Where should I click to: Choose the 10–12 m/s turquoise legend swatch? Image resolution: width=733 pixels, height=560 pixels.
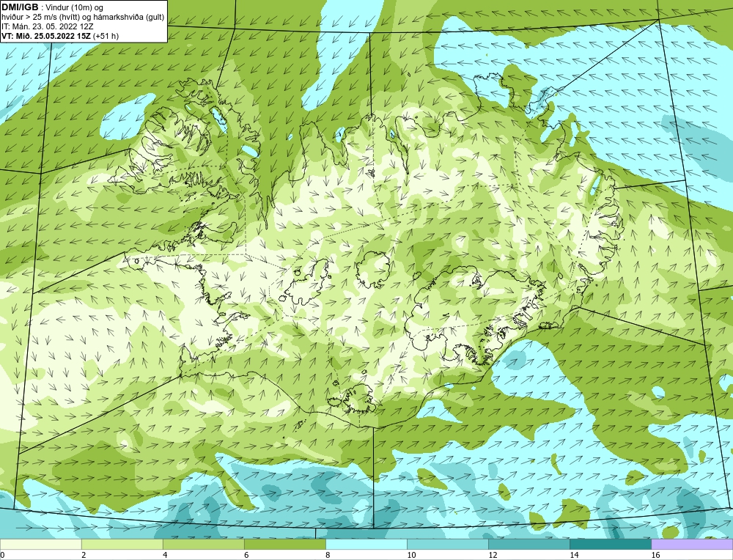[x=447, y=544]
